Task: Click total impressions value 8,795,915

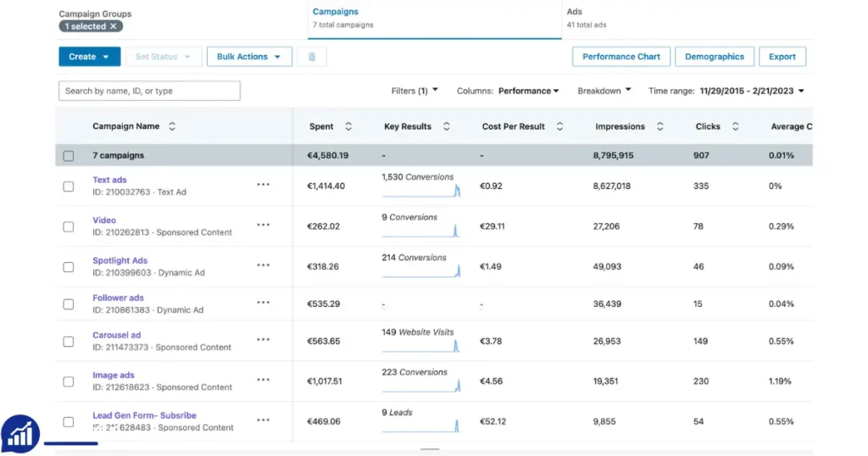Action: (614, 155)
